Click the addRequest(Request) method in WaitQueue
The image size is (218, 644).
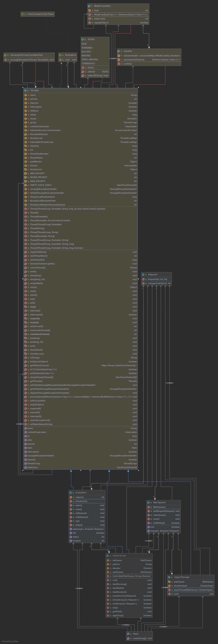164,511
